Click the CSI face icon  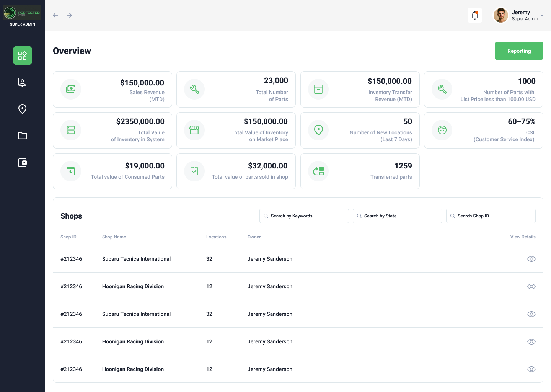[442, 130]
